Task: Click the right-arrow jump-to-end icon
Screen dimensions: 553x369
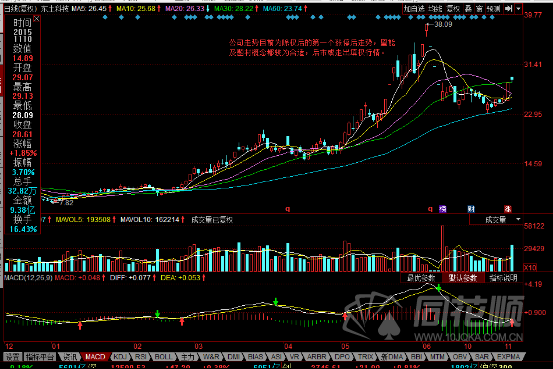Action: [x=508, y=9]
